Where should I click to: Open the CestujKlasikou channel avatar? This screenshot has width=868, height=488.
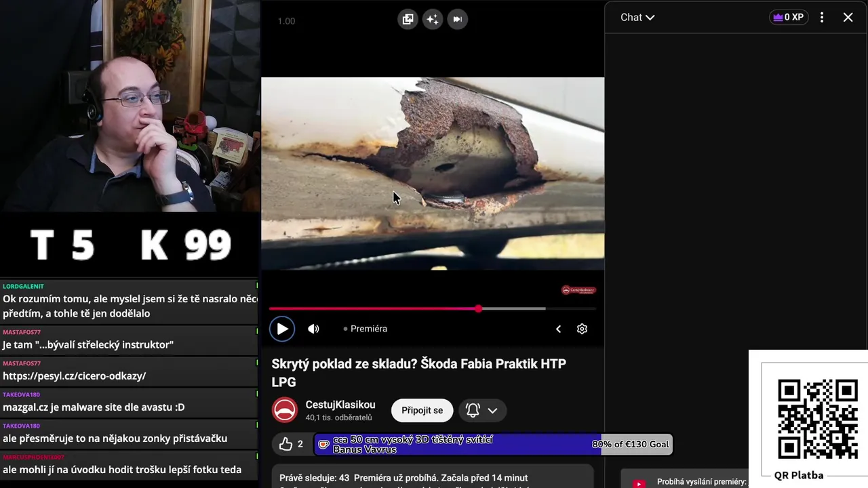point(285,410)
